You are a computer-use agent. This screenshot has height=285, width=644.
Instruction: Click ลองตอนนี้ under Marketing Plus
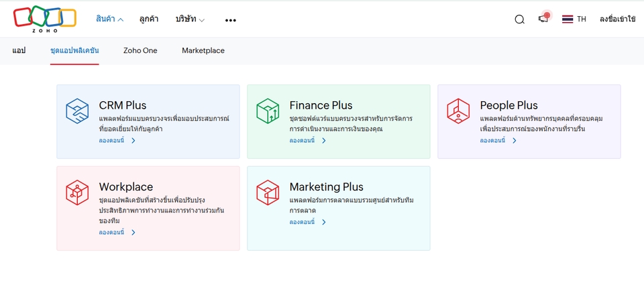[302, 222]
